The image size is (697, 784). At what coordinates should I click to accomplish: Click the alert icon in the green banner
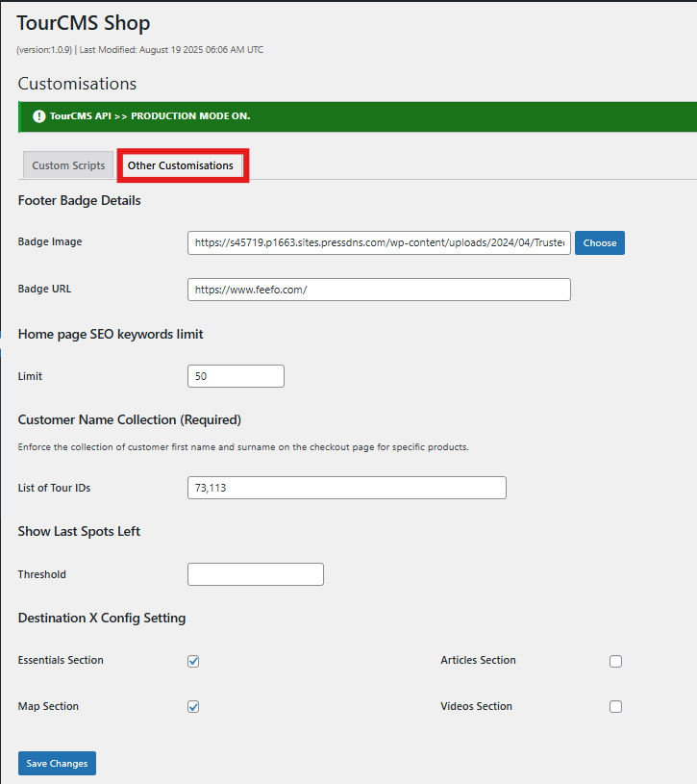coord(39,116)
